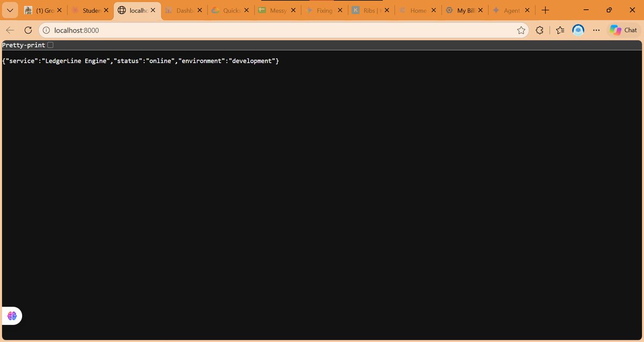The image size is (644, 342).
Task: Switch to the "Fixing" tab
Action: (x=324, y=10)
